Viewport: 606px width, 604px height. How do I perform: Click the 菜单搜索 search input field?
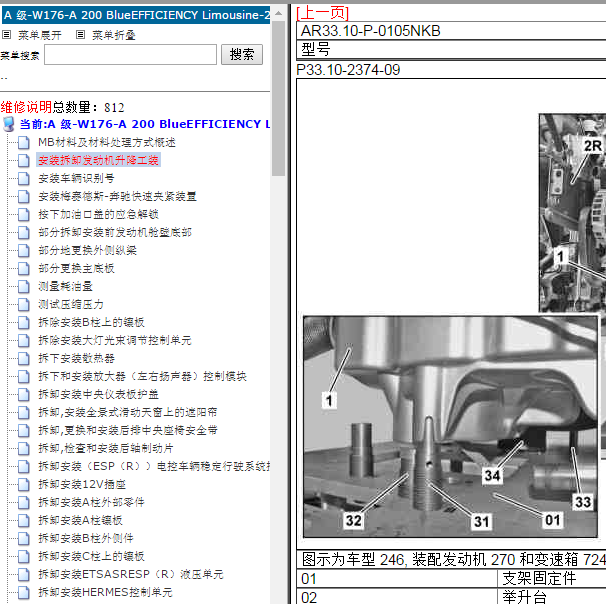coord(130,54)
